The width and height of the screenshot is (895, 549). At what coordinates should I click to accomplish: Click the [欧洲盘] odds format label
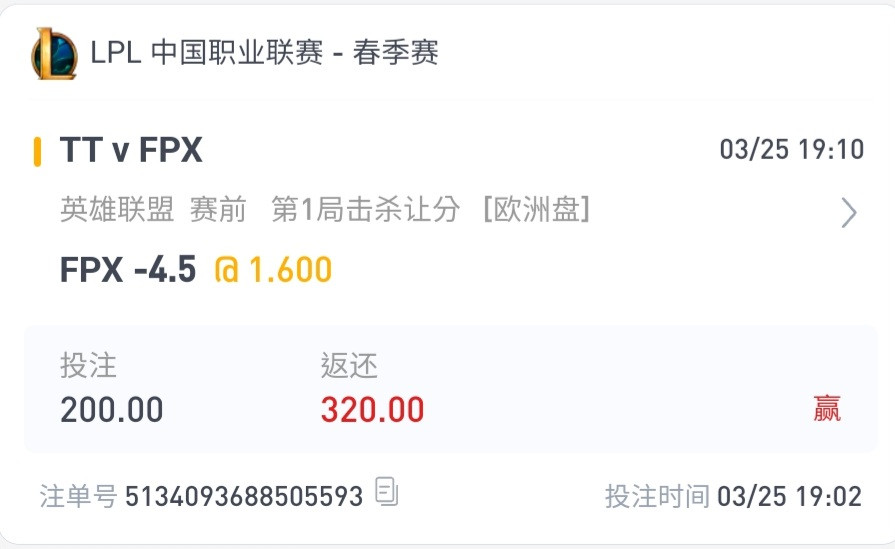tap(537, 209)
